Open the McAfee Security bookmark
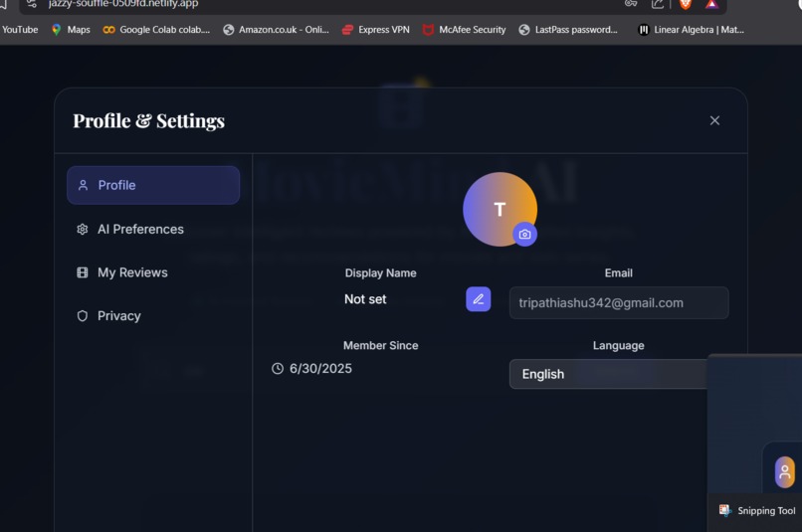The height and width of the screenshot is (532, 802). tap(465, 30)
